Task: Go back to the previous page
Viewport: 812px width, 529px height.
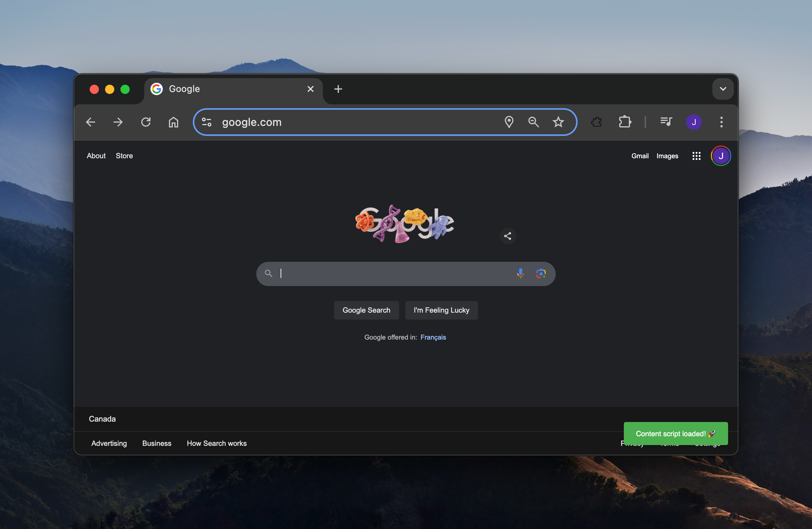Action: click(90, 122)
